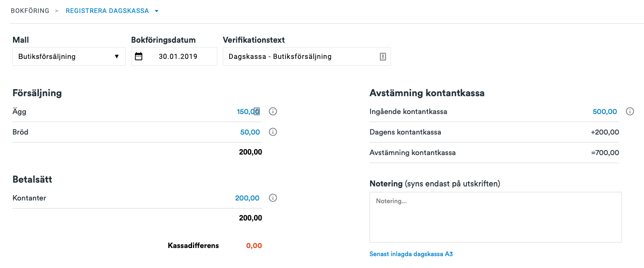This screenshot has width=644, height=268.
Task: Expand the Registrera Dagskassa breadcrumb arrow
Action: pyautogui.click(x=156, y=11)
